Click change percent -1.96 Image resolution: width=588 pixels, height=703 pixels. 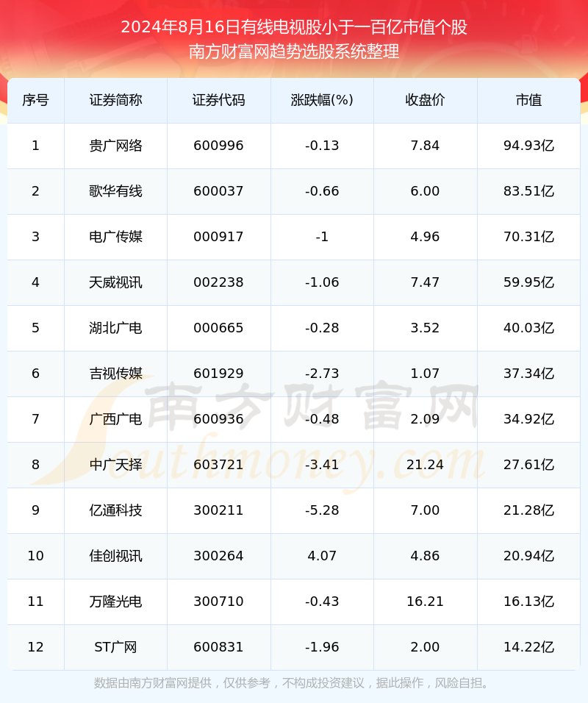[x=322, y=647]
